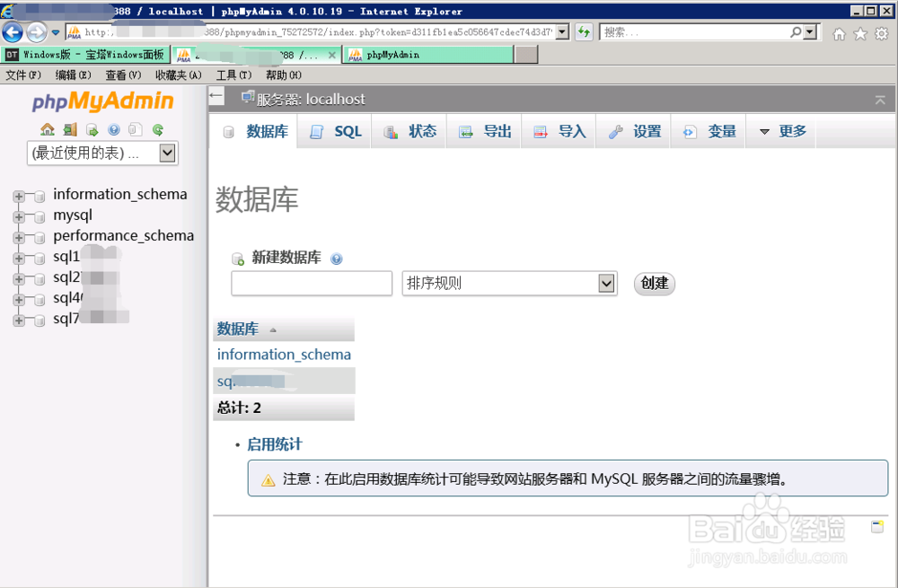Sort by the 数据库 column header
898x588 pixels.
point(238,329)
